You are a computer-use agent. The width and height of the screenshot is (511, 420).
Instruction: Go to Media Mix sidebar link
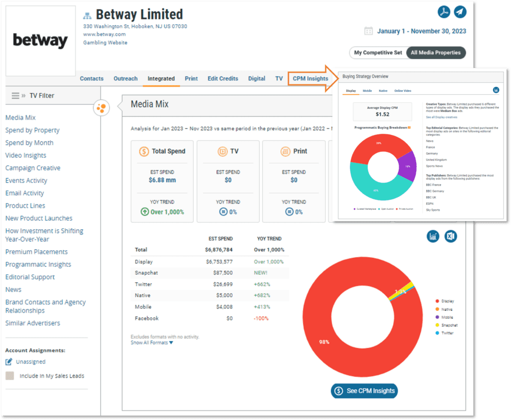20,117
